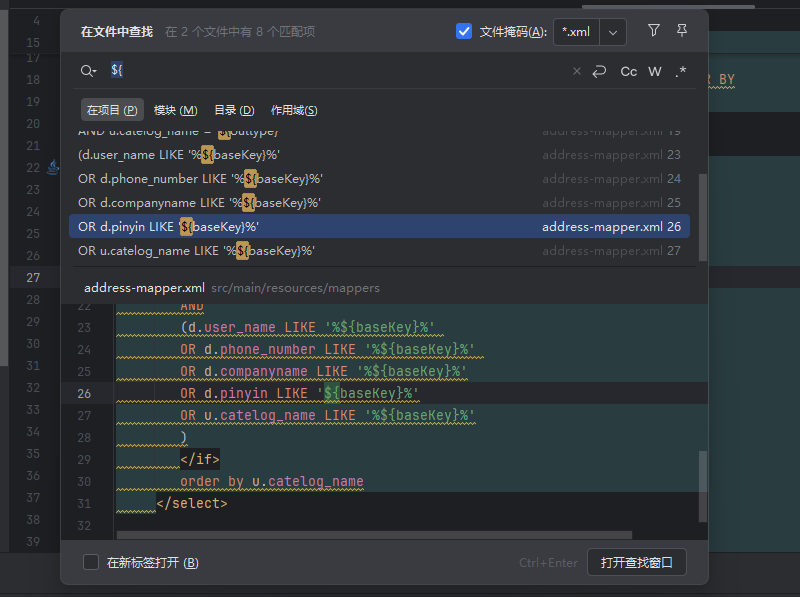Switch to 模块 (M) scope tab
This screenshot has width=800, height=597.
coord(175,110)
